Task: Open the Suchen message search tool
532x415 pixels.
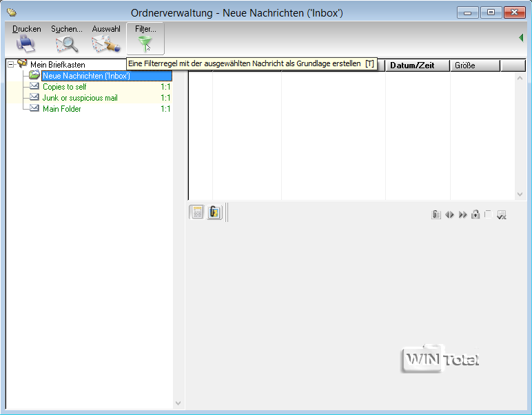Action: point(67,43)
